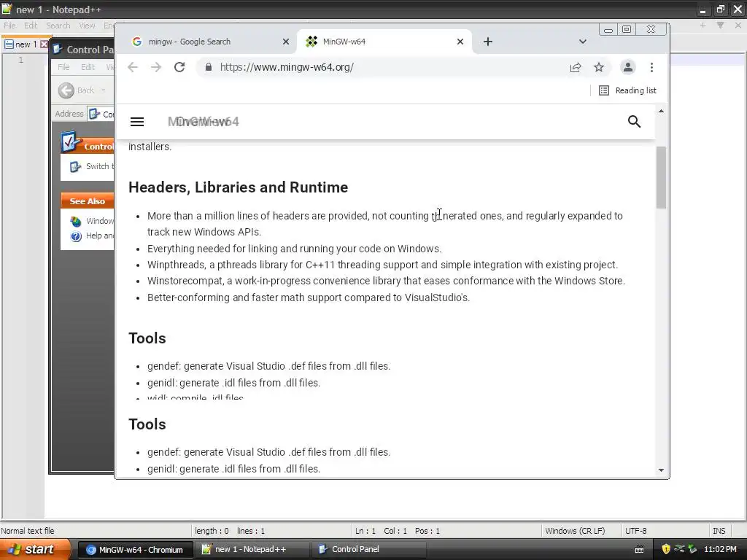
Task: Open the File menu in Notepad++
Action: [x=9, y=26]
